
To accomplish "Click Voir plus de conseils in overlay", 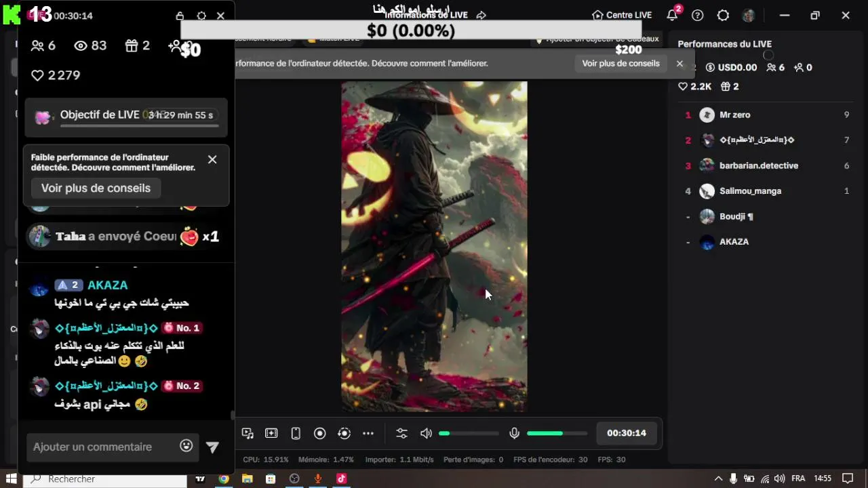I will (x=96, y=188).
